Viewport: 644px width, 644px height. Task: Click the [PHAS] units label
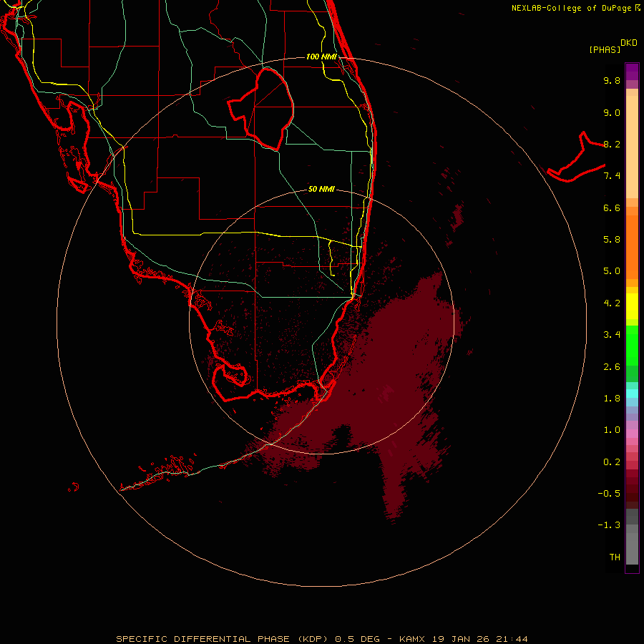pos(605,49)
